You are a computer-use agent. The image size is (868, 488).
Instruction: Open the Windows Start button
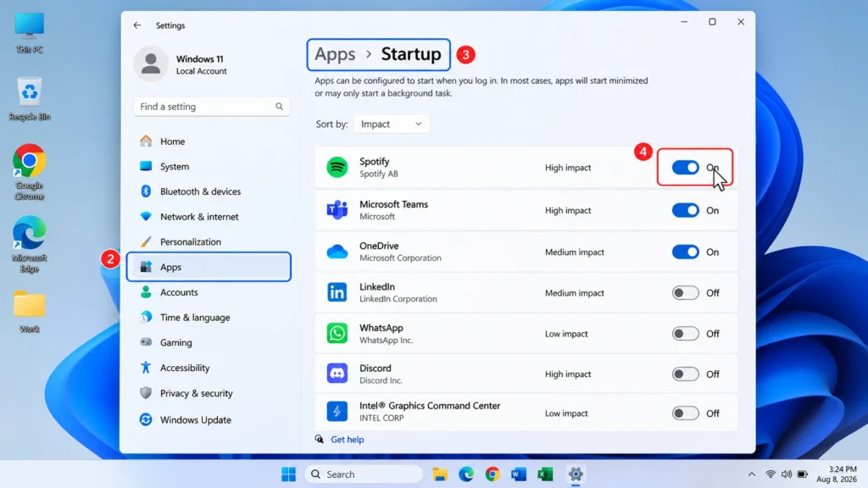tap(288, 474)
